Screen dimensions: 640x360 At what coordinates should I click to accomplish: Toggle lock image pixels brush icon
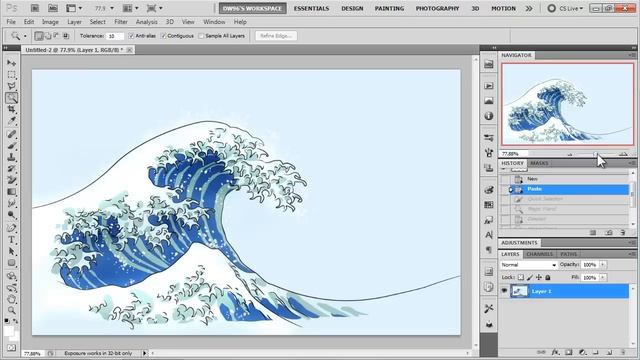530,278
